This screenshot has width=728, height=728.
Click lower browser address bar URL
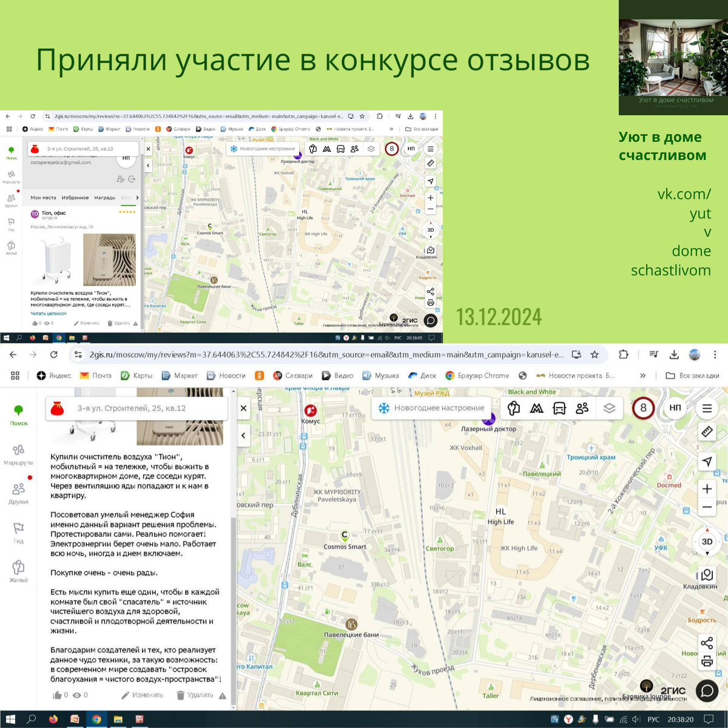click(326, 354)
